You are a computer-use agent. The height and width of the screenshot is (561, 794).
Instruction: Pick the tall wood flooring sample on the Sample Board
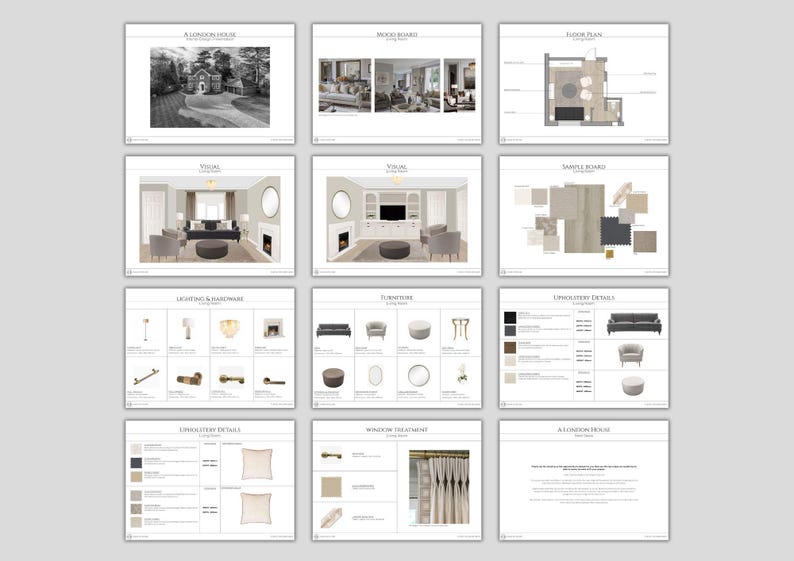[590, 219]
